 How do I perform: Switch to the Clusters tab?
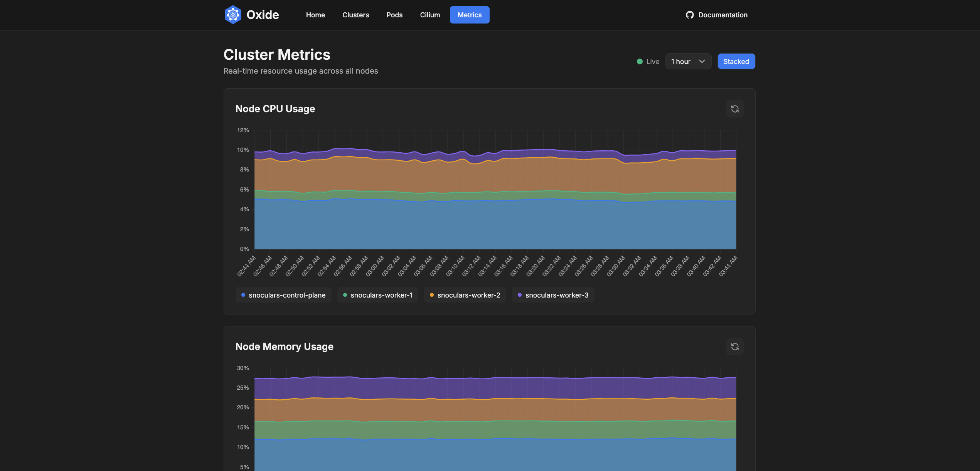coord(355,15)
